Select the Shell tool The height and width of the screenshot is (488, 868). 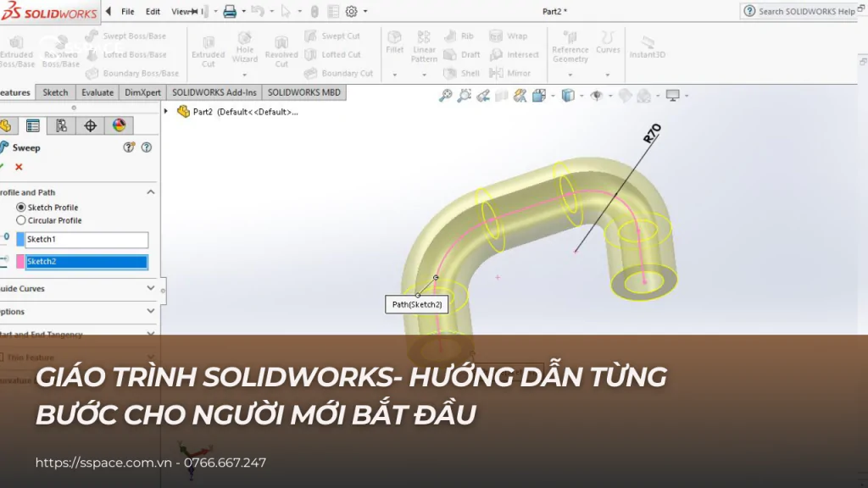click(x=462, y=73)
